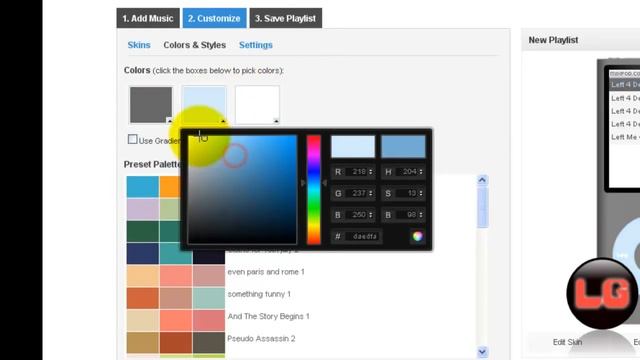Go to the 3. Save Playlist tab
This screenshot has width=640, height=360.
click(x=286, y=18)
